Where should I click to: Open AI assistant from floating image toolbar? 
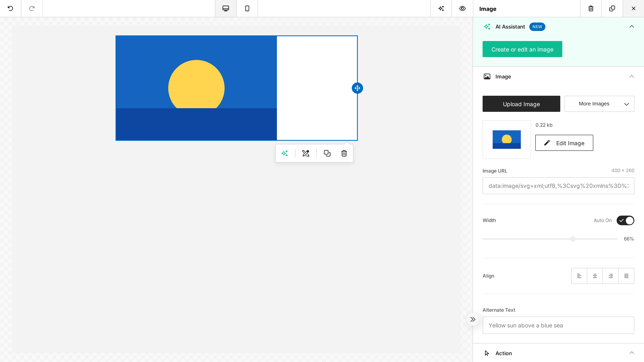[285, 153]
